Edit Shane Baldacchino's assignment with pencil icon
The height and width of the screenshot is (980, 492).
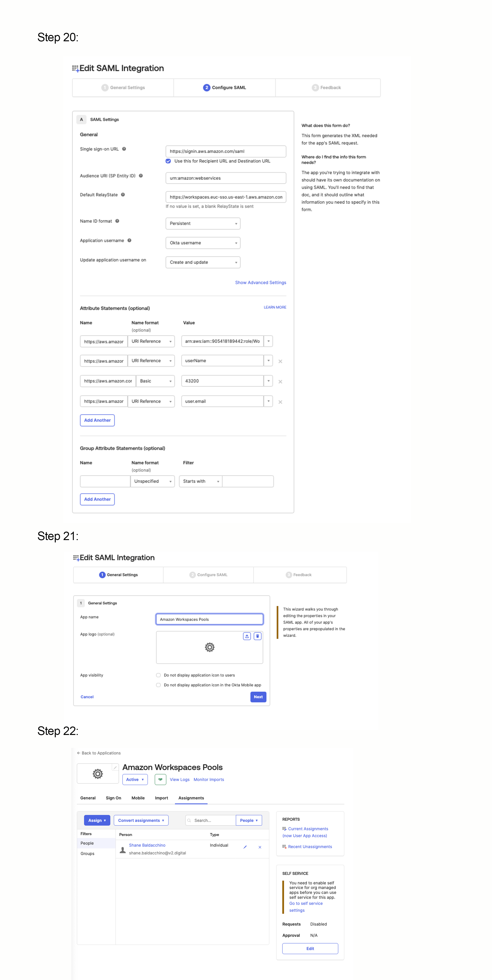pyautogui.click(x=245, y=847)
